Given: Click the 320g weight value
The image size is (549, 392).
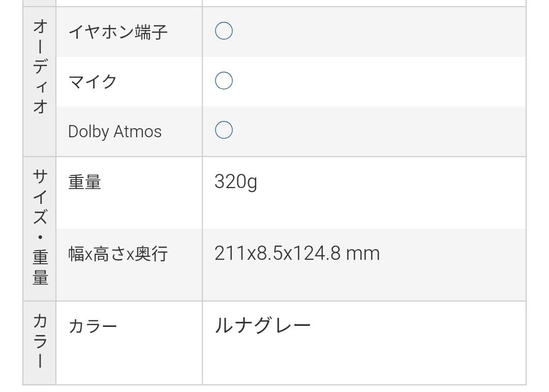Looking at the screenshot, I should 235,182.
